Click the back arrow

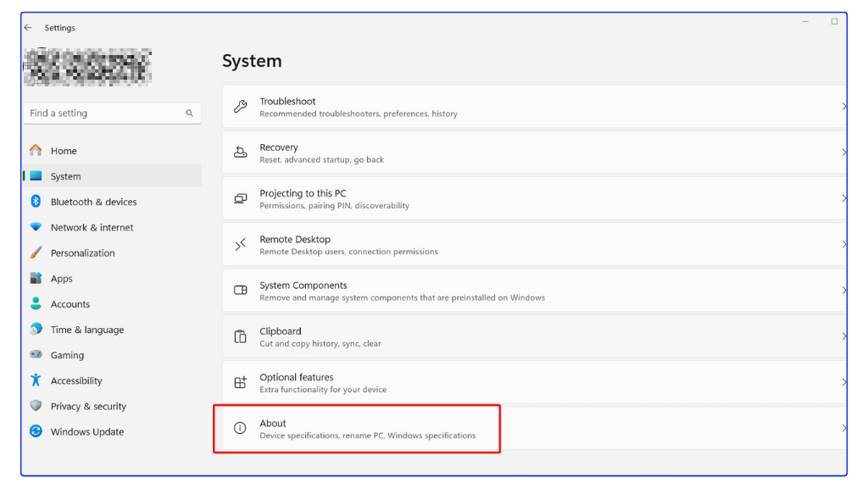(27, 27)
